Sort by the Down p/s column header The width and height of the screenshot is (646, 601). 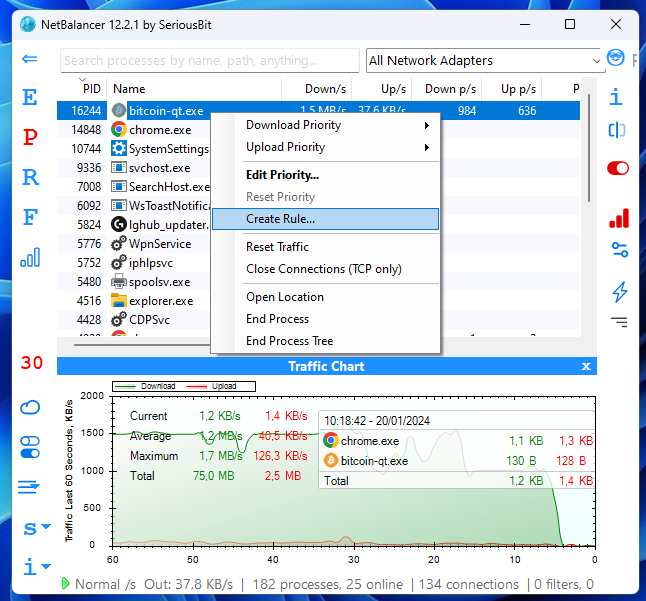point(447,89)
